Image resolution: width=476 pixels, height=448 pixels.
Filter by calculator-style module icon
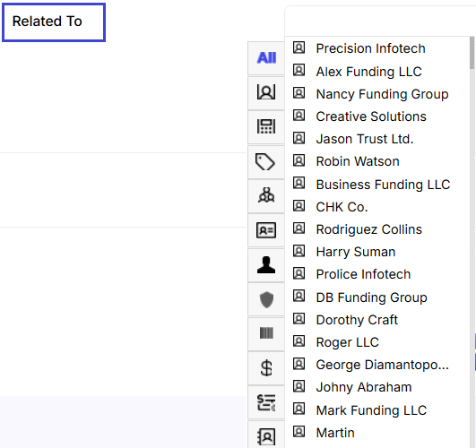pyautogui.click(x=266, y=126)
